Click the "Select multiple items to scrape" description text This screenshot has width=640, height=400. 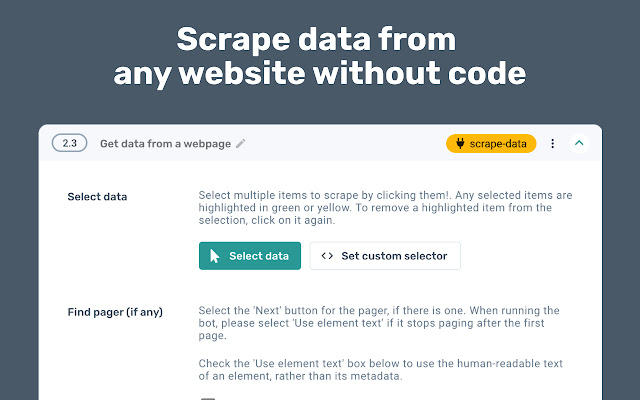pos(385,208)
